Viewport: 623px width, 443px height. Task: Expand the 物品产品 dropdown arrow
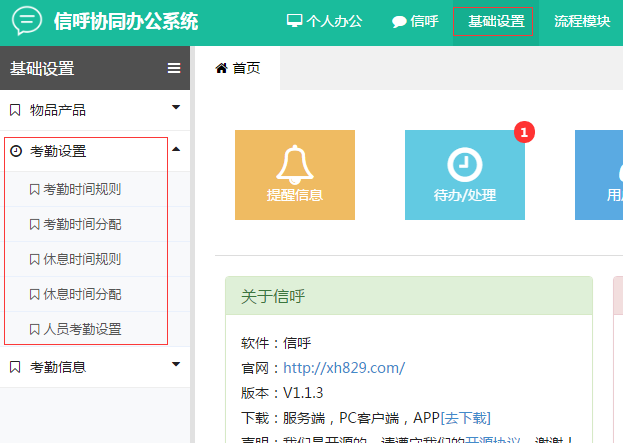point(176,107)
